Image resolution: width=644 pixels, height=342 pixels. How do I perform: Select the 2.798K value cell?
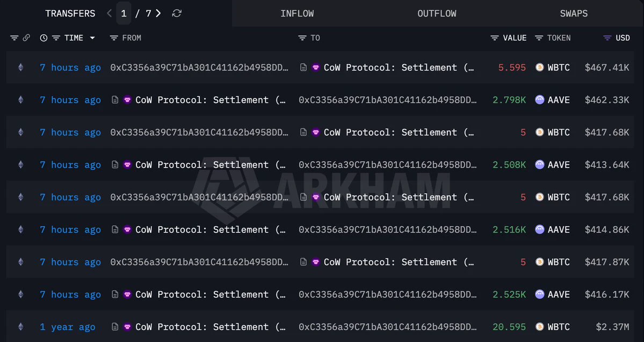(x=509, y=100)
